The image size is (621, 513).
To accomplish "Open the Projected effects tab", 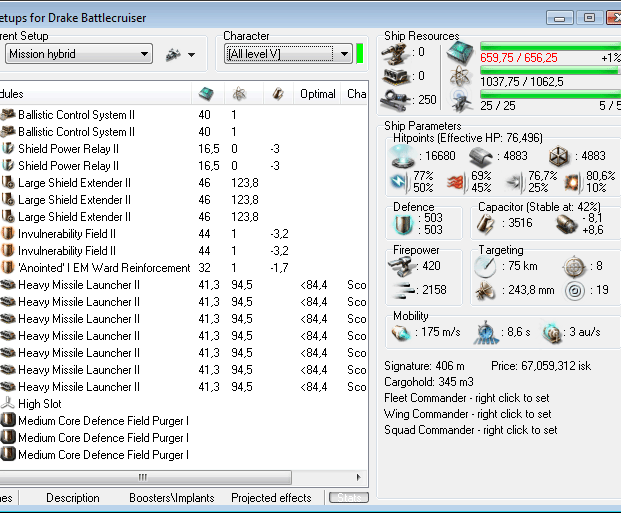I will [271, 498].
